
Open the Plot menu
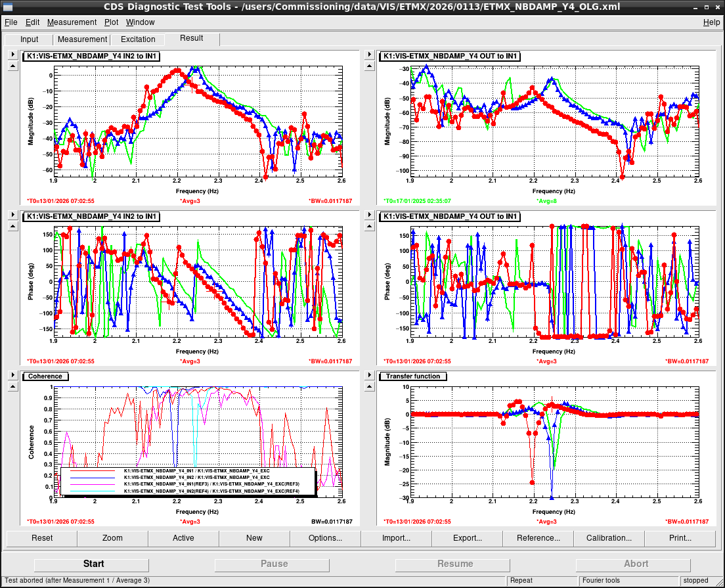(x=111, y=22)
